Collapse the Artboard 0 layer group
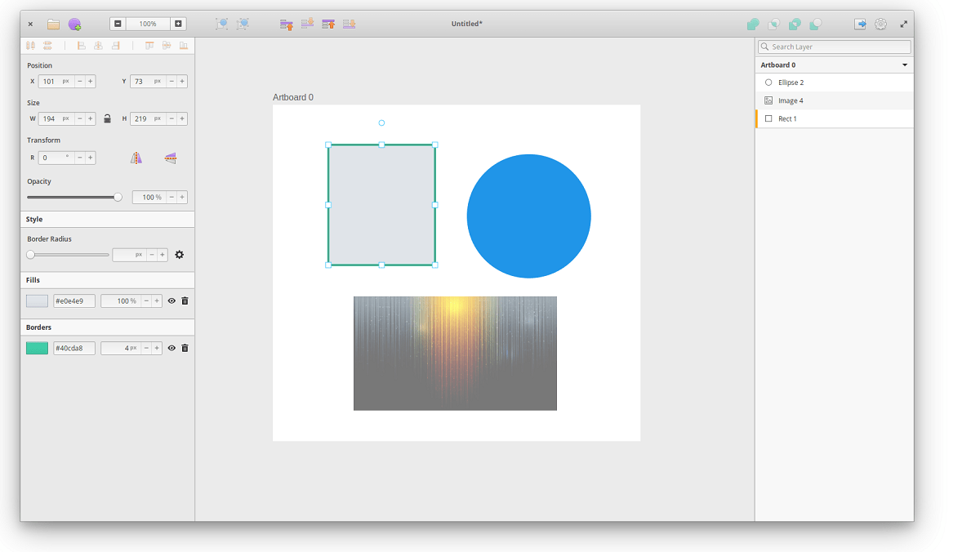The height and width of the screenshot is (552, 980). [904, 65]
